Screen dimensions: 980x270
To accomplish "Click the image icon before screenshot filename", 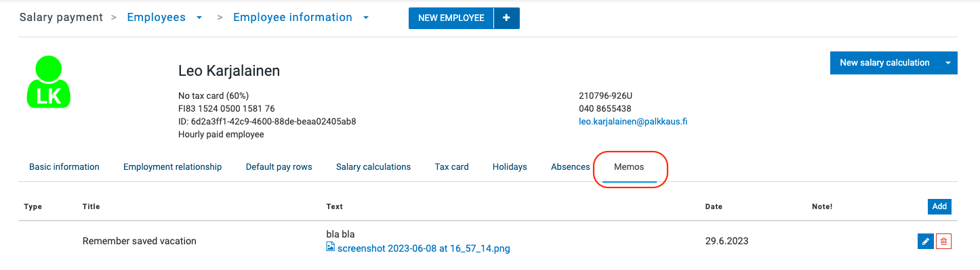I will [x=330, y=248].
